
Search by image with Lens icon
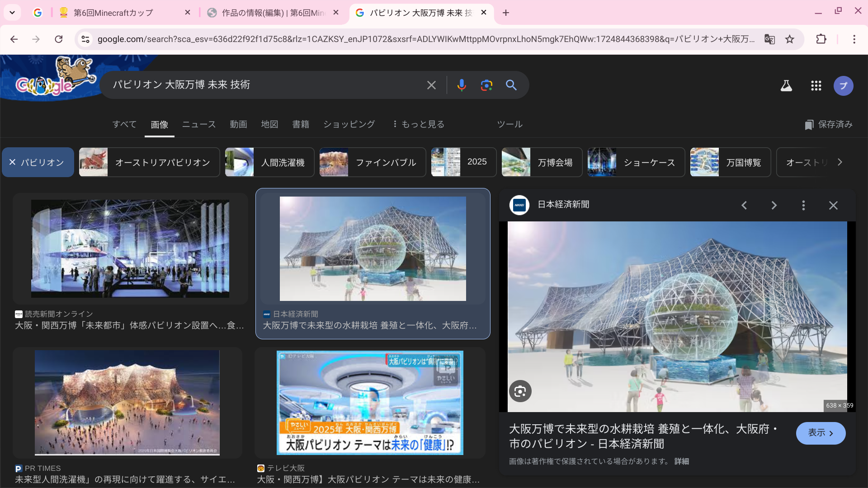click(x=486, y=85)
